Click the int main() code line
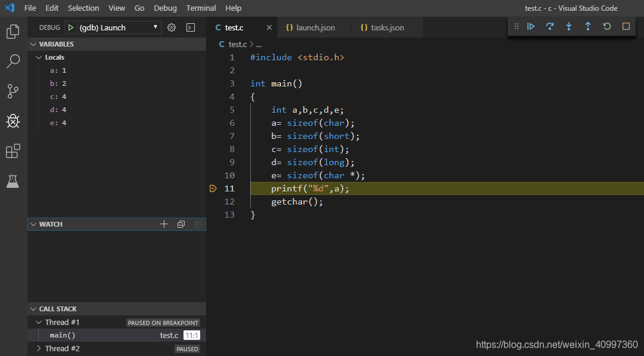The image size is (644, 356). 276,83
